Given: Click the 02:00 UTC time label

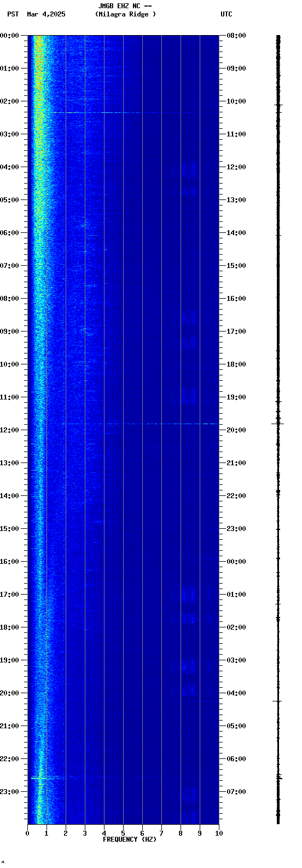Looking at the screenshot, I should tap(236, 627).
